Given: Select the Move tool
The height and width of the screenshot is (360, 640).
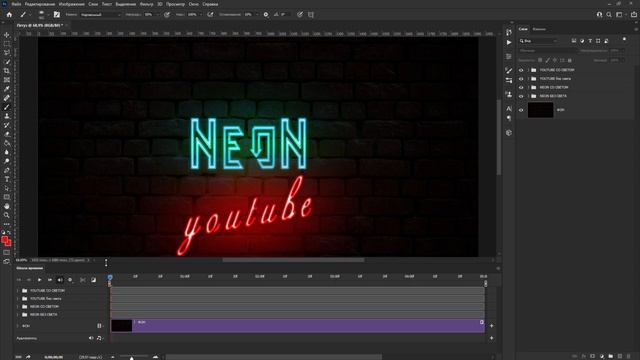Looking at the screenshot, I should 7,35.
